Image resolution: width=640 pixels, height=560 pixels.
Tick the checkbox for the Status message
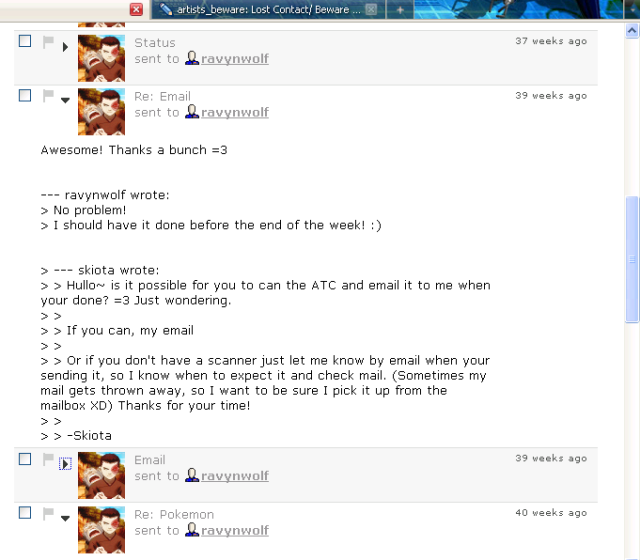25,41
